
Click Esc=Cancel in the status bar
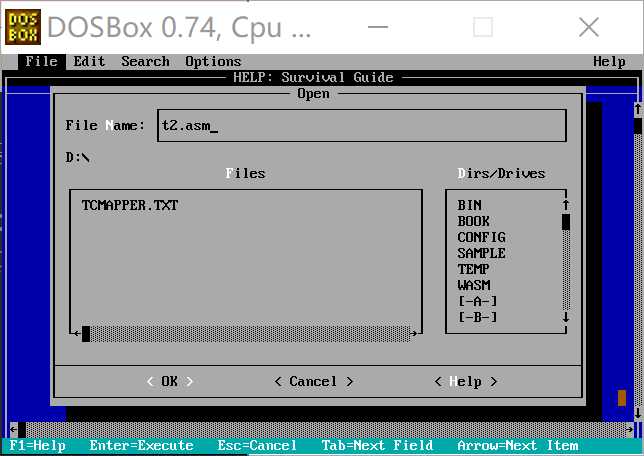(x=257, y=446)
